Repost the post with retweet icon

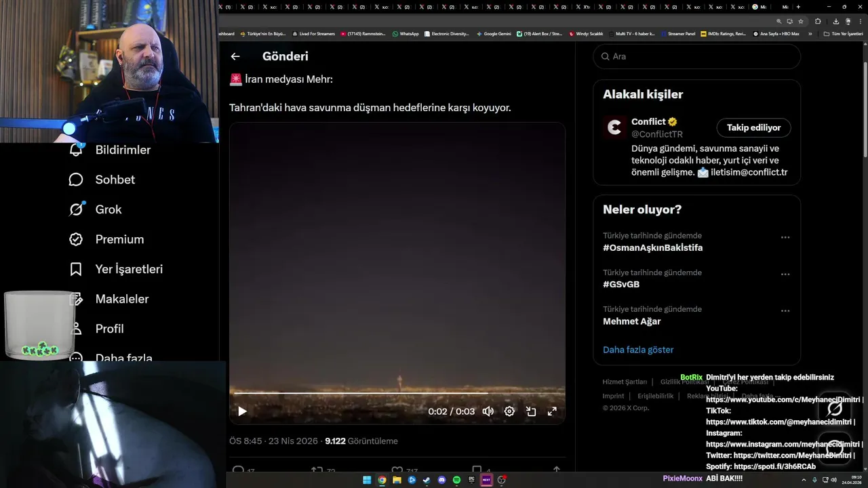(x=317, y=470)
